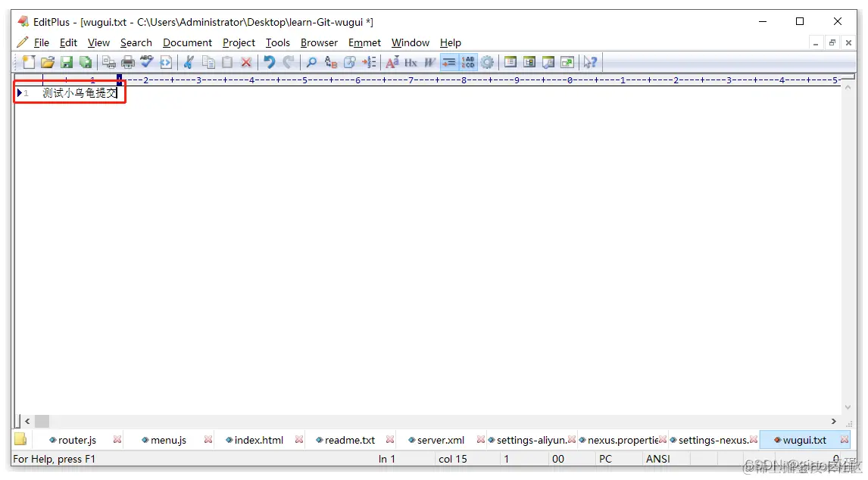
Task: Click the Save All toolbar icon
Action: [x=86, y=62]
